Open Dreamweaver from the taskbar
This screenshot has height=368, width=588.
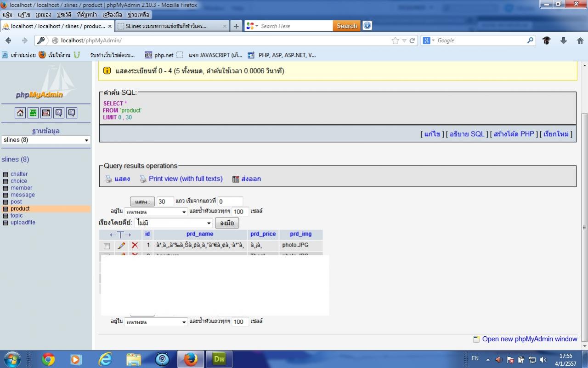click(x=219, y=359)
